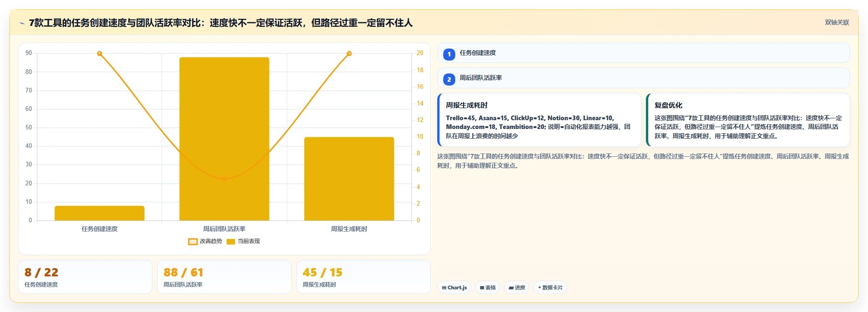Viewport: 868px width, 312px height.
Task: Click the Trello=45, Asana=15 data text
Action: pos(538,127)
